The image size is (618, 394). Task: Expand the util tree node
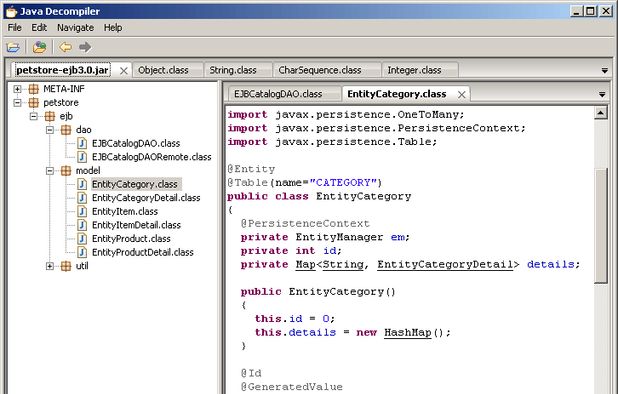[x=50, y=266]
